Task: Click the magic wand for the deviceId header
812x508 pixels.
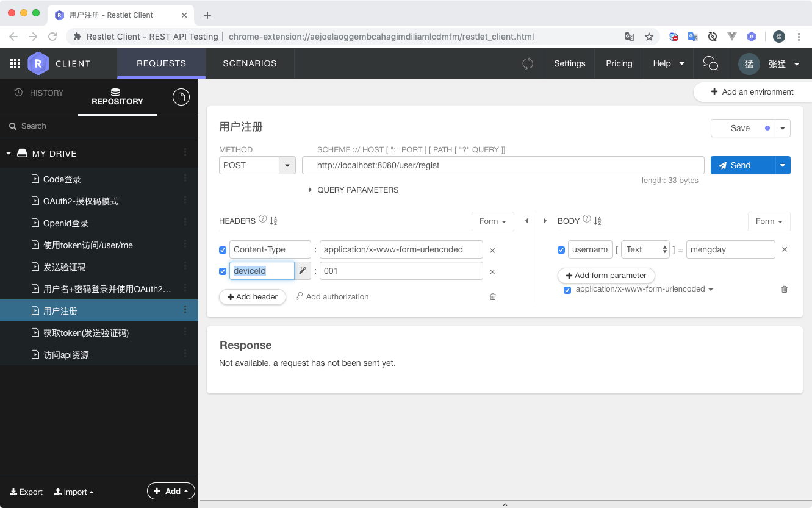Action: click(303, 271)
